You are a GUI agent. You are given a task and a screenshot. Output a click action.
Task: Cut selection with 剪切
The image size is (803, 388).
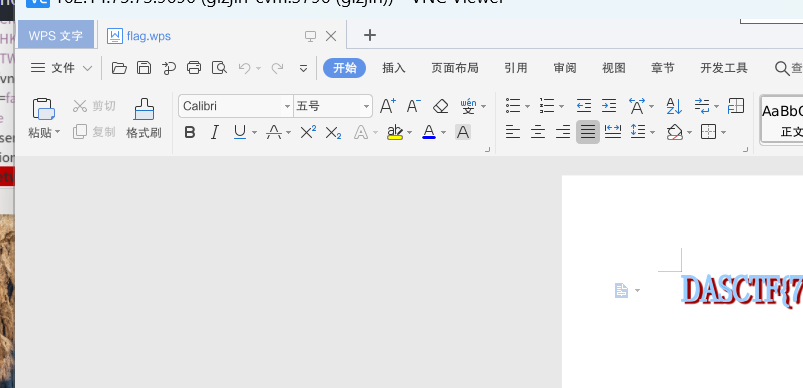click(x=94, y=106)
